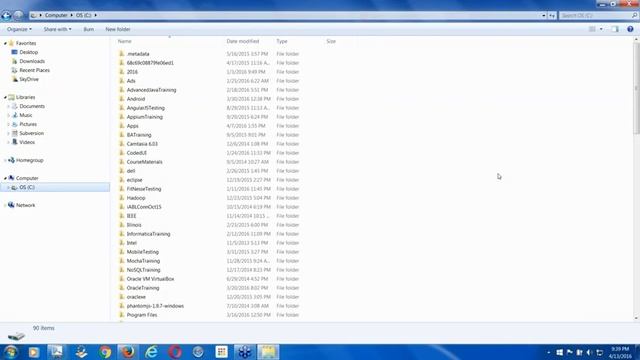Click the Hadoop folder icon
The image size is (640, 360).
tap(122, 198)
